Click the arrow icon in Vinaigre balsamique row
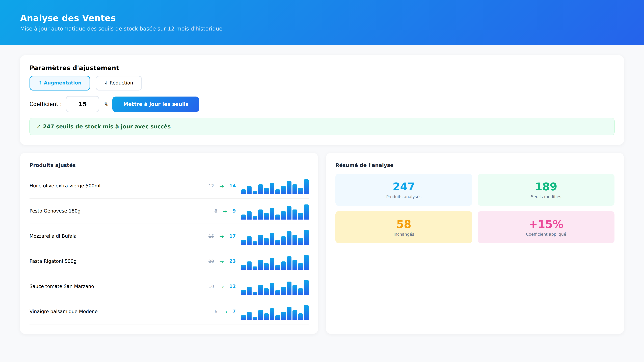Image resolution: width=644 pixels, height=362 pixels. [225, 312]
